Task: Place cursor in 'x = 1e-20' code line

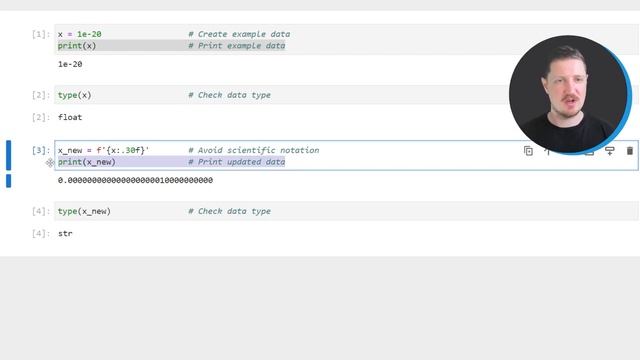Action: 80,34
